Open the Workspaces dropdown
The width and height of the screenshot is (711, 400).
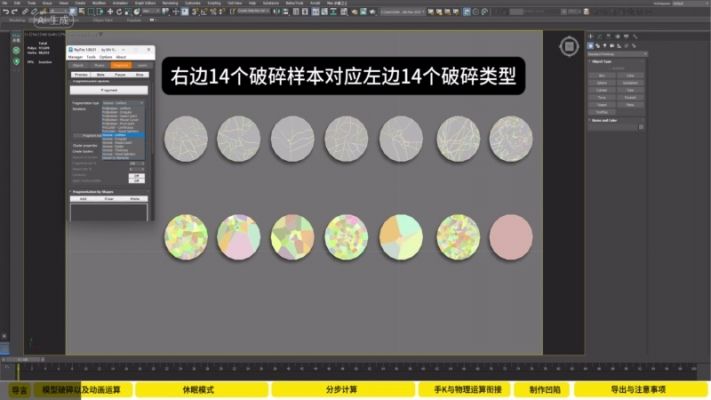(688, 3)
